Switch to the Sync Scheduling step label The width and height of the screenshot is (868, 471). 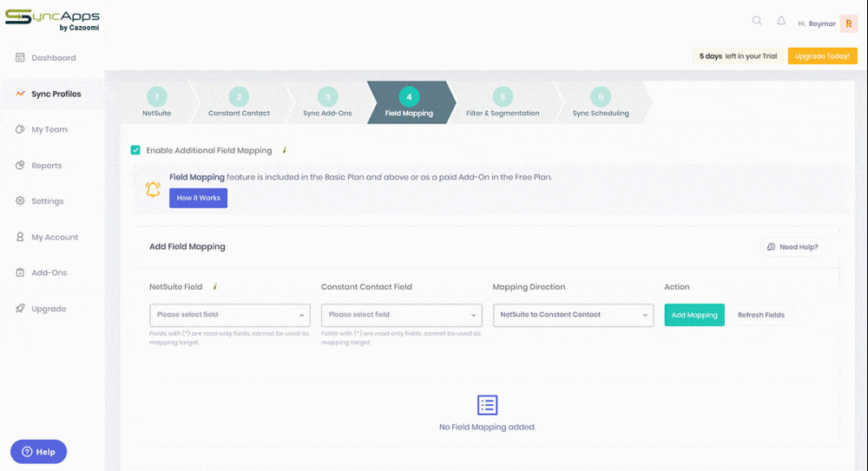[x=601, y=113]
